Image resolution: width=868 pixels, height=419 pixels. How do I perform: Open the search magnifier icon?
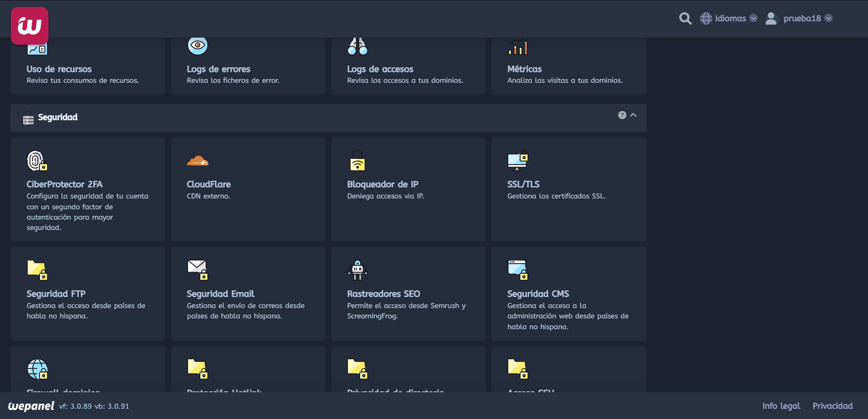685,18
